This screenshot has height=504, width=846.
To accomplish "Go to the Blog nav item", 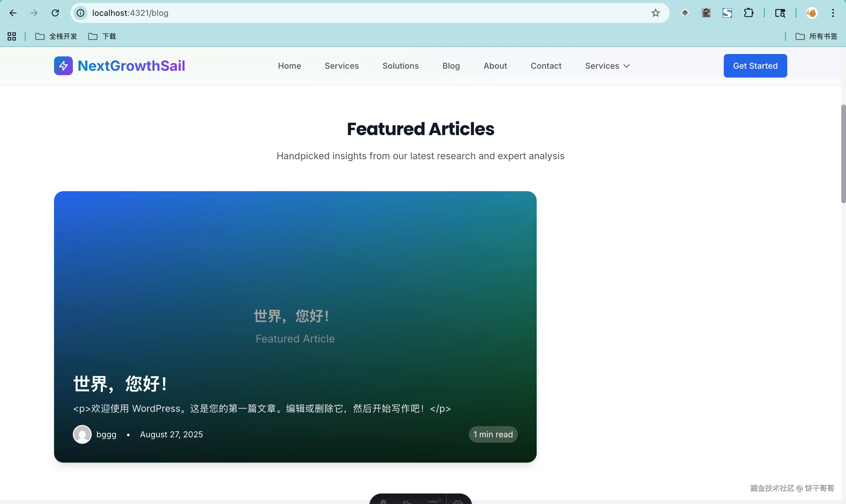I will pos(451,66).
